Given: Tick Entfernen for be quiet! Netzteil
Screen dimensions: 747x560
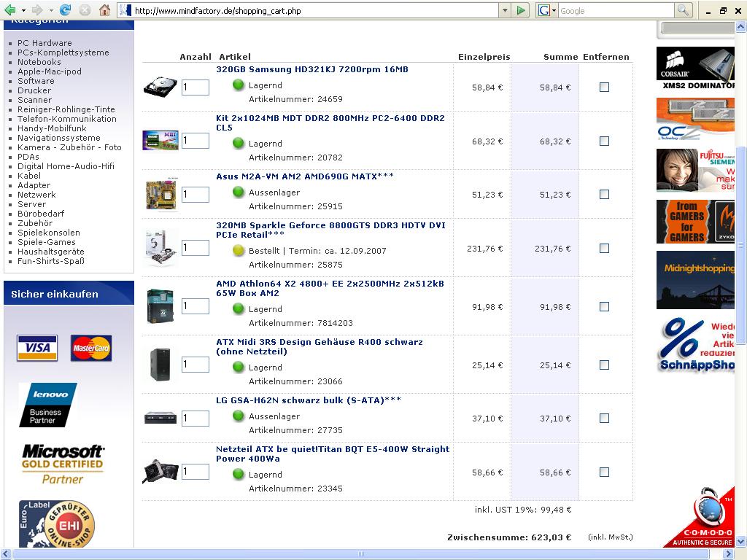Looking at the screenshot, I should coord(604,472).
